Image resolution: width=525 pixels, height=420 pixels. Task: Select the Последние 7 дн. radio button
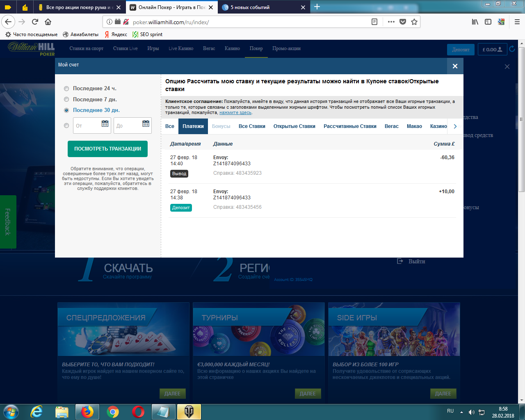pos(66,99)
